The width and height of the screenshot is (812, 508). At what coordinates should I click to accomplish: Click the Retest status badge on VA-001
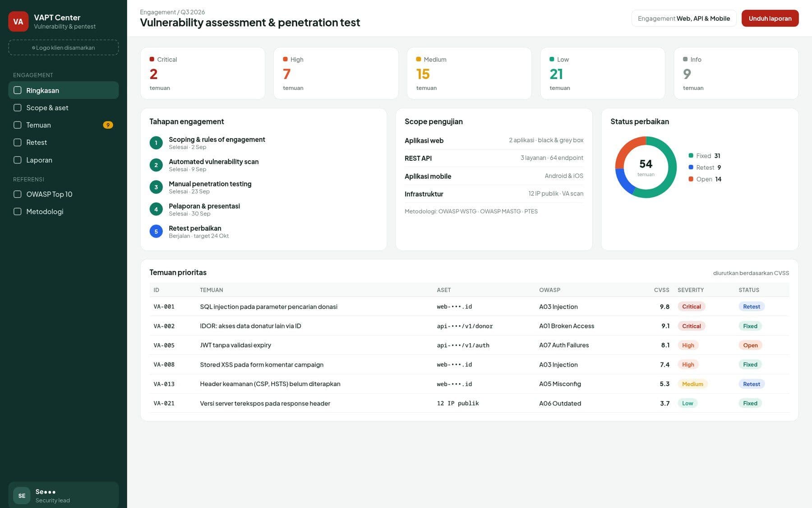751,307
